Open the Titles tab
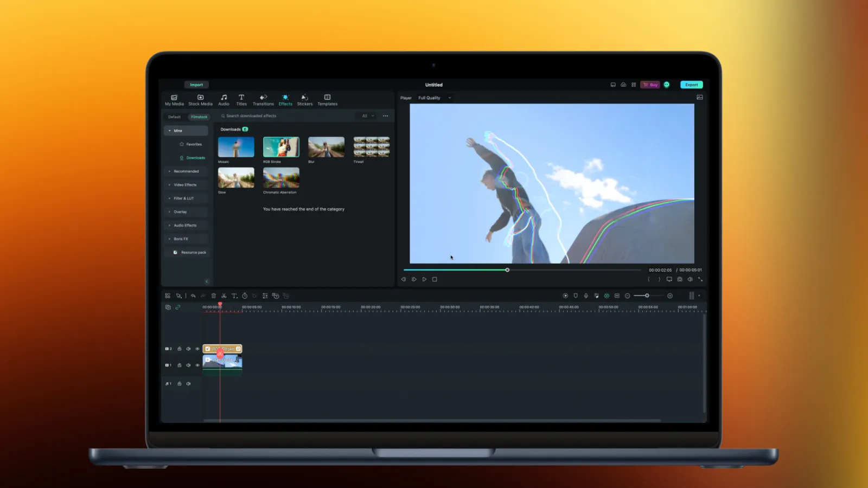Image resolution: width=868 pixels, height=488 pixels. (241, 100)
